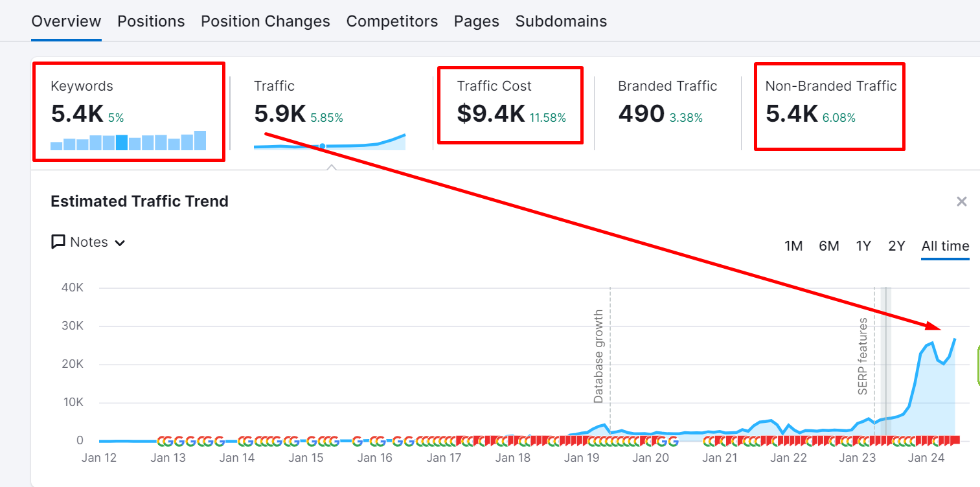
Task: Click the 11.58% traffic cost change
Action: point(547,118)
